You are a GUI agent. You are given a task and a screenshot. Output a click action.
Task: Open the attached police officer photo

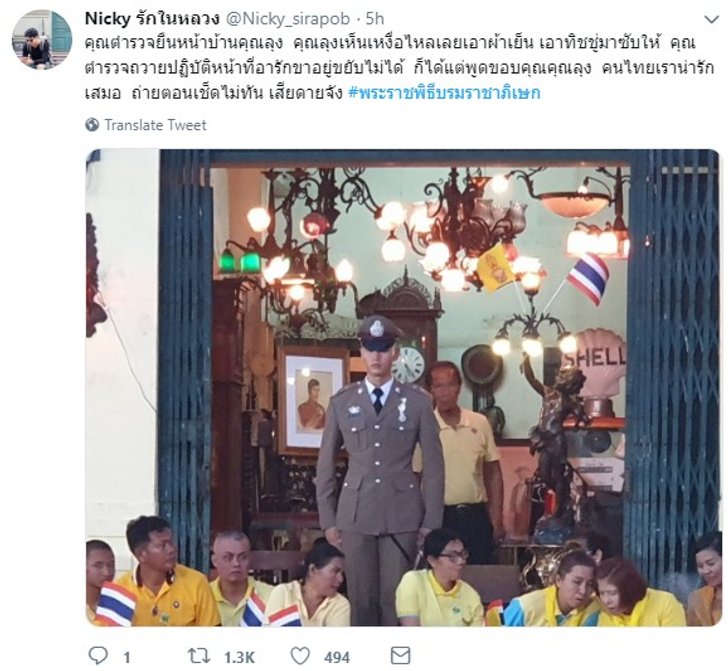pos(403,387)
